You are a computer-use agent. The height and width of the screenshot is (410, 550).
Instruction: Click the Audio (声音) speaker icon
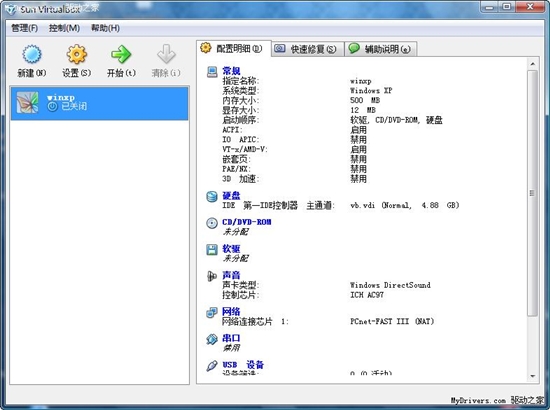point(212,276)
